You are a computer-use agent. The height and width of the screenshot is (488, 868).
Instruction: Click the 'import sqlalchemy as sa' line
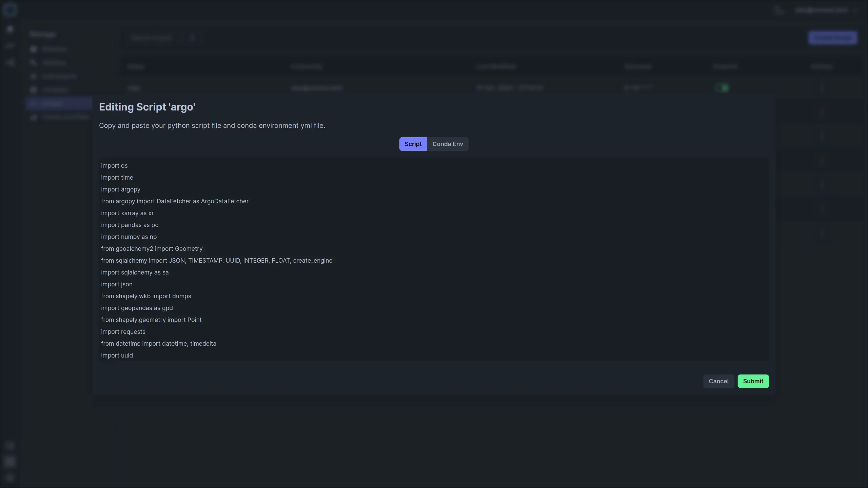tap(135, 272)
